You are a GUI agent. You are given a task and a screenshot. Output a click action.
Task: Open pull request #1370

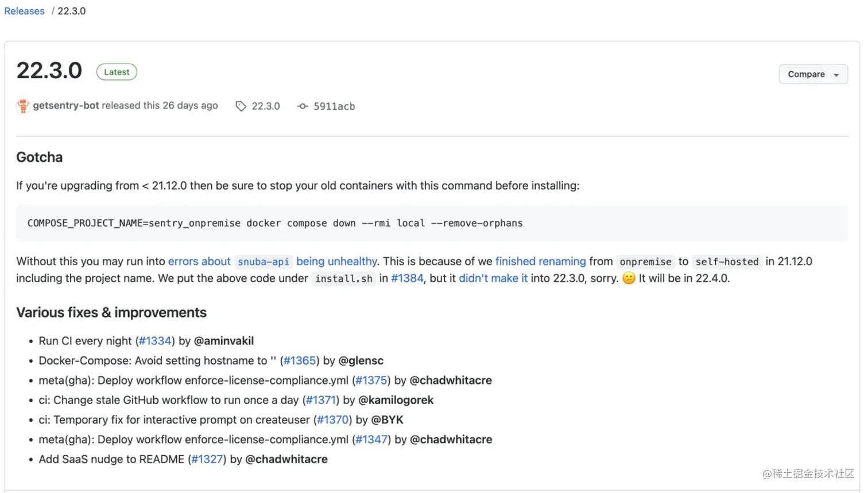[x=332, y=420]
